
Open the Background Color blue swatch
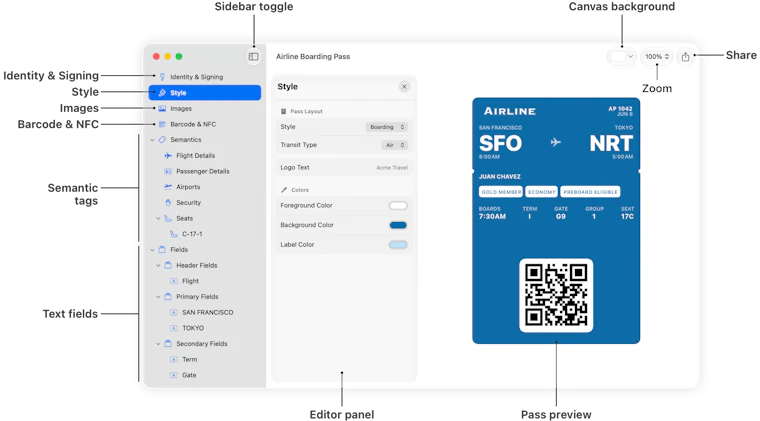point(398,225)
